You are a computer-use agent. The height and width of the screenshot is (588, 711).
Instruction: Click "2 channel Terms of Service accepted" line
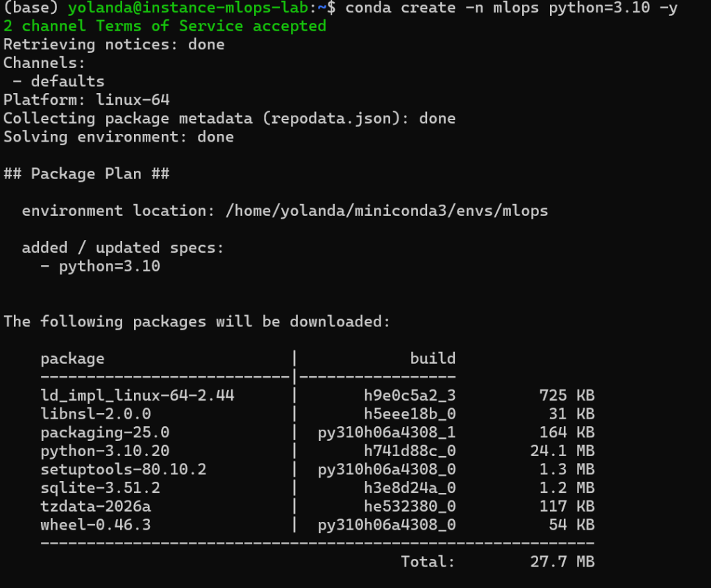(165, 26)
